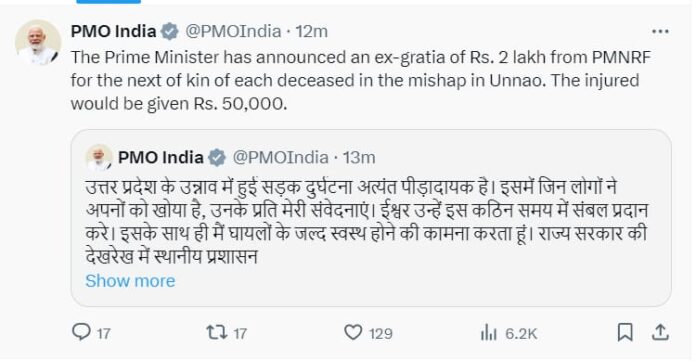The height and width of the screenshot is (361, 696).
Task: Expand quoted tweet with Show more
Action: click(x=130, y=281)
